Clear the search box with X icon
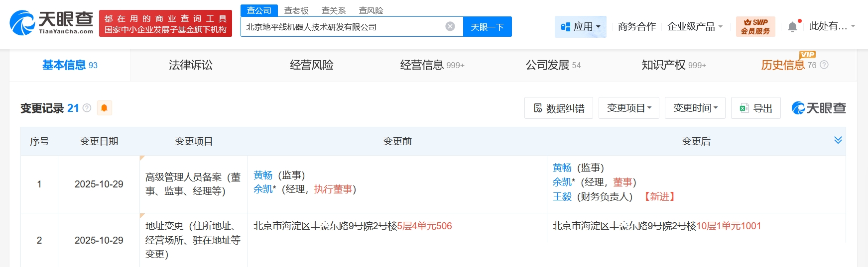Screen dimensions: 868x267 450,26
